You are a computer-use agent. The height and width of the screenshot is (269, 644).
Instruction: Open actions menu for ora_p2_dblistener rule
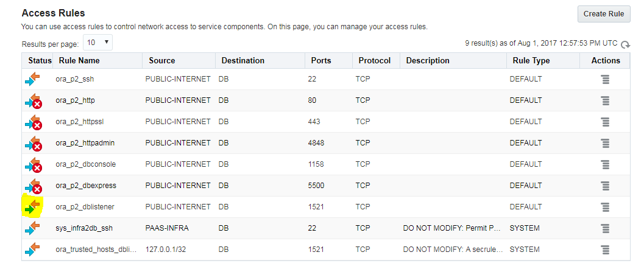605,207
